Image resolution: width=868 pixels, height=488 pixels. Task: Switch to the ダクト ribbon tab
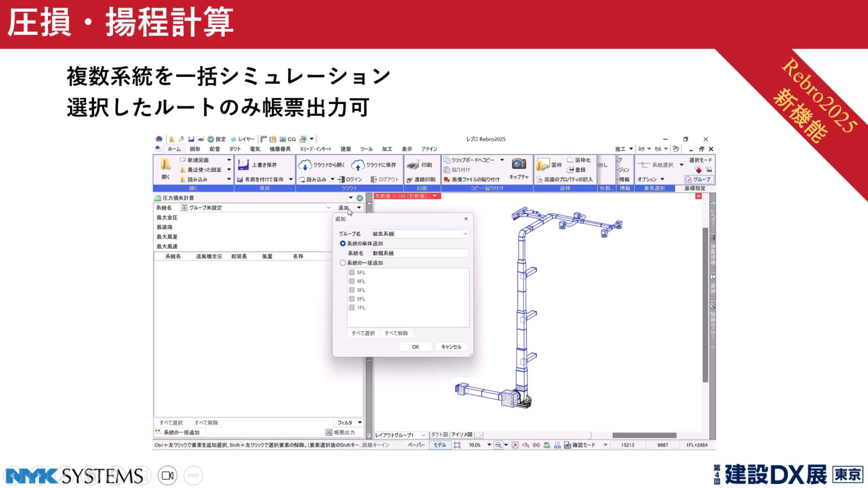[x=234, y=149]
